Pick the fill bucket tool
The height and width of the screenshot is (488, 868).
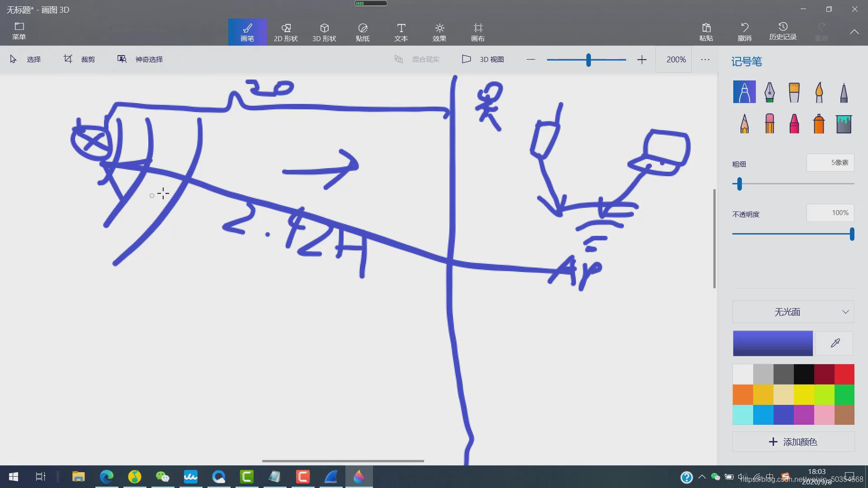pyautogui.click(x=844, y=123)
